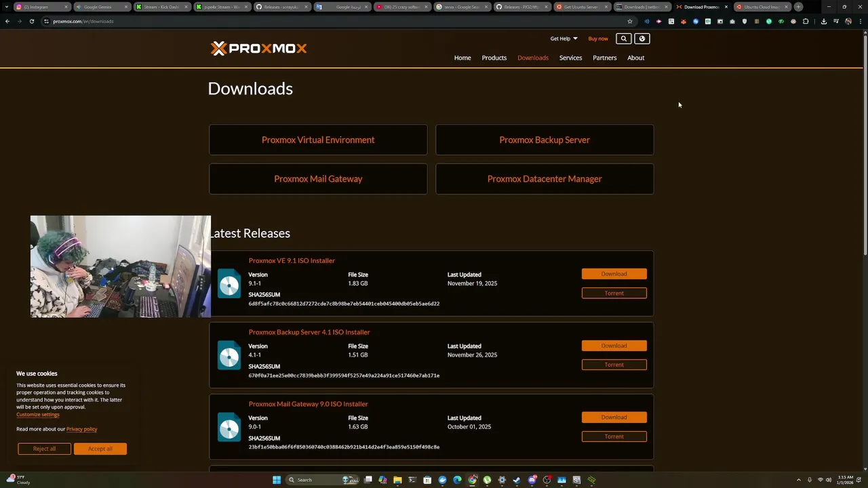Open Chrome downloads icon
The image size is (868, 488).
[823, 21]
